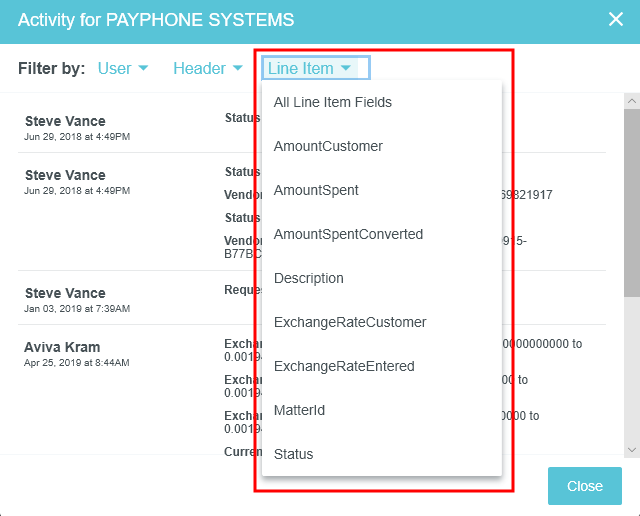Choose AmountCustomer from the list
This screenshot has height=516, width=640.
(x=328, y=146)
